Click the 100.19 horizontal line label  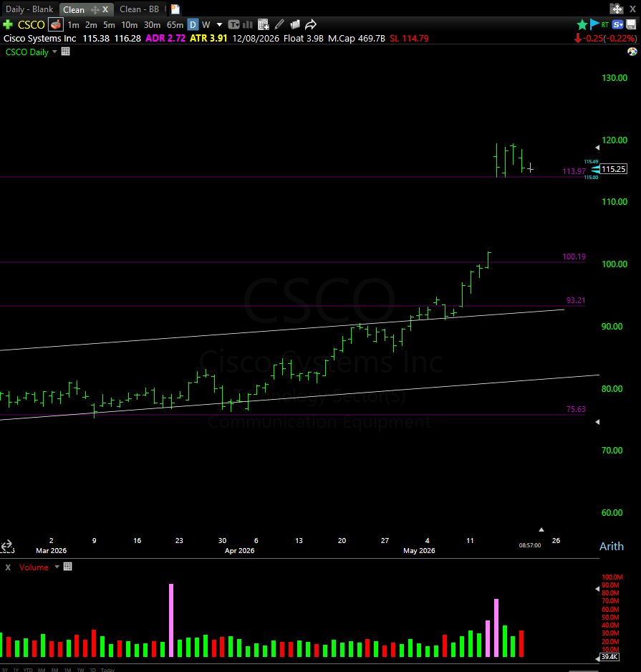pyautogui.click(x=574, y=256)
